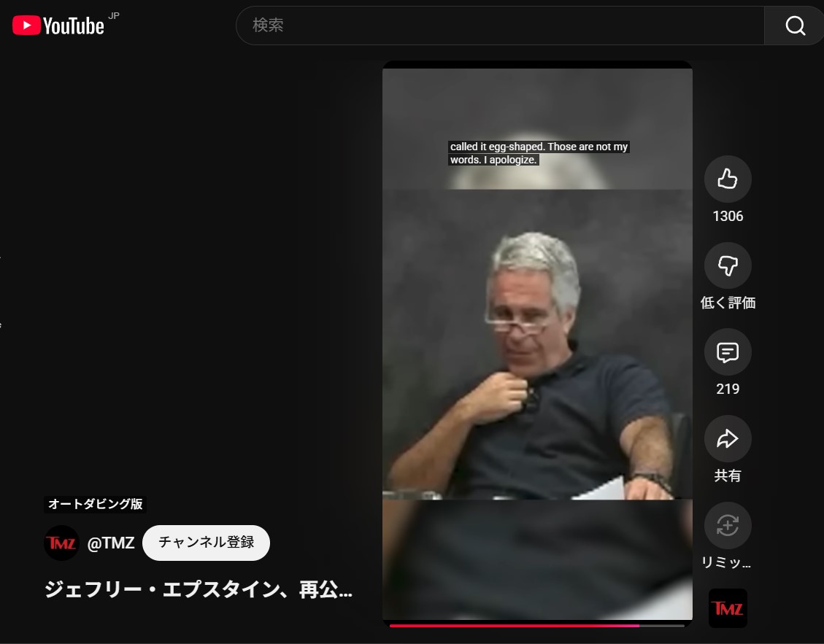Click the caption text overlay on video
Viewport: 824px width, 644px height.
pyautogui.click(x=539, y=153)
